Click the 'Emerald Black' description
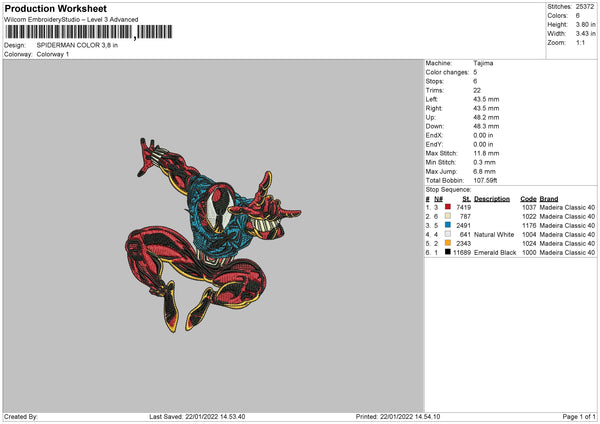 click(495, 253)
